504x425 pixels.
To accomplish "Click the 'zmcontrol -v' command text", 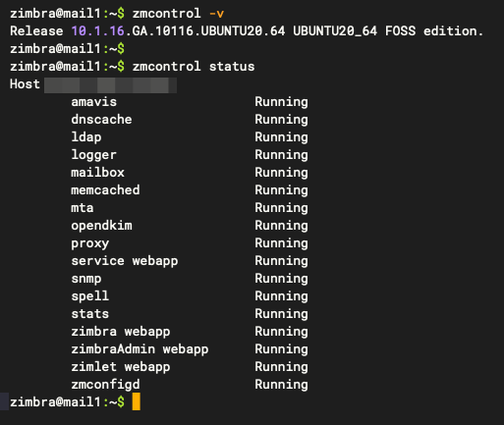I will coord(178,14).
